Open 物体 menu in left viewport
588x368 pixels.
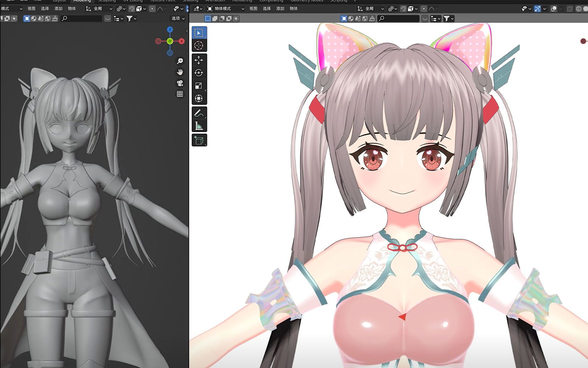click(72, 9)
